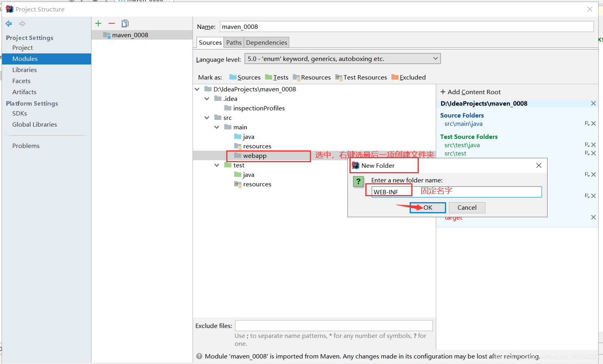
Task: Open Facets settings
Action: pos(21,81)
